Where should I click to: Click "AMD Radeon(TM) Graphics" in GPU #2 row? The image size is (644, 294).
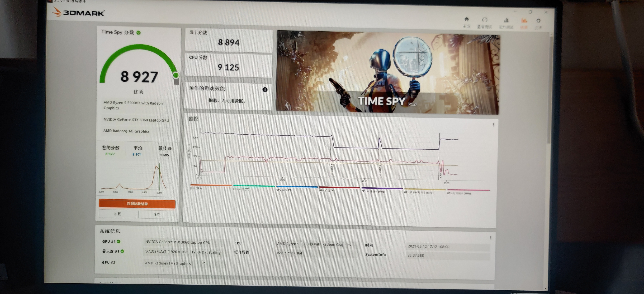[168, 263]
